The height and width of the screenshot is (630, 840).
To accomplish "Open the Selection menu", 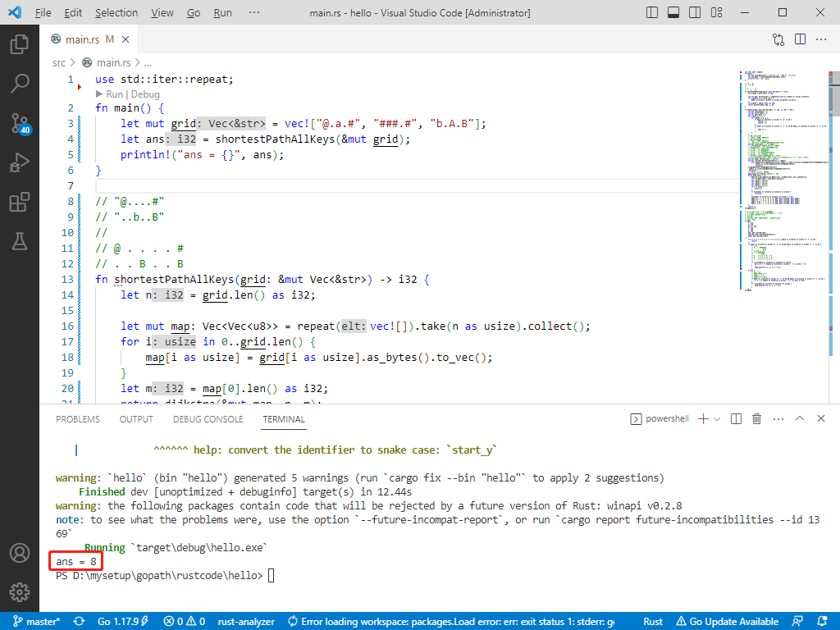I will click(x=116, y=13).
